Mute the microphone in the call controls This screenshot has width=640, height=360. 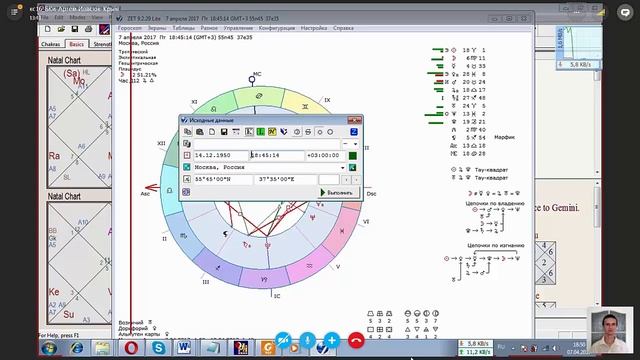click(x=307, y=340)
